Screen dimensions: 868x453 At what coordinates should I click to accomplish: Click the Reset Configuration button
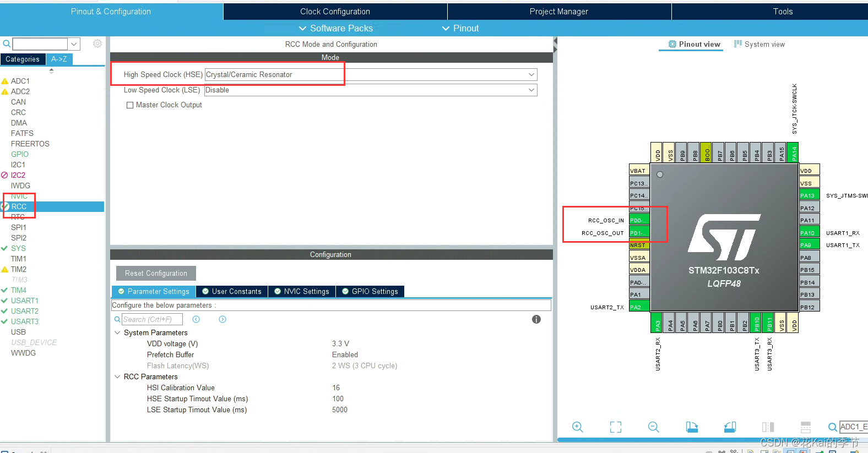pyautogui.click(x=156, y=273)
